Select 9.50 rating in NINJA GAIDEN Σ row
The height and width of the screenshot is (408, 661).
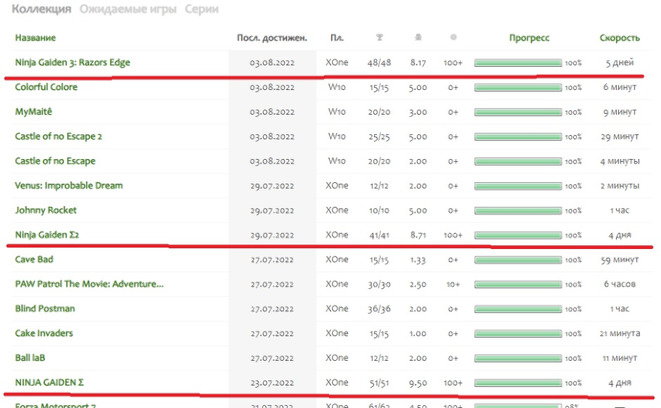418,383
